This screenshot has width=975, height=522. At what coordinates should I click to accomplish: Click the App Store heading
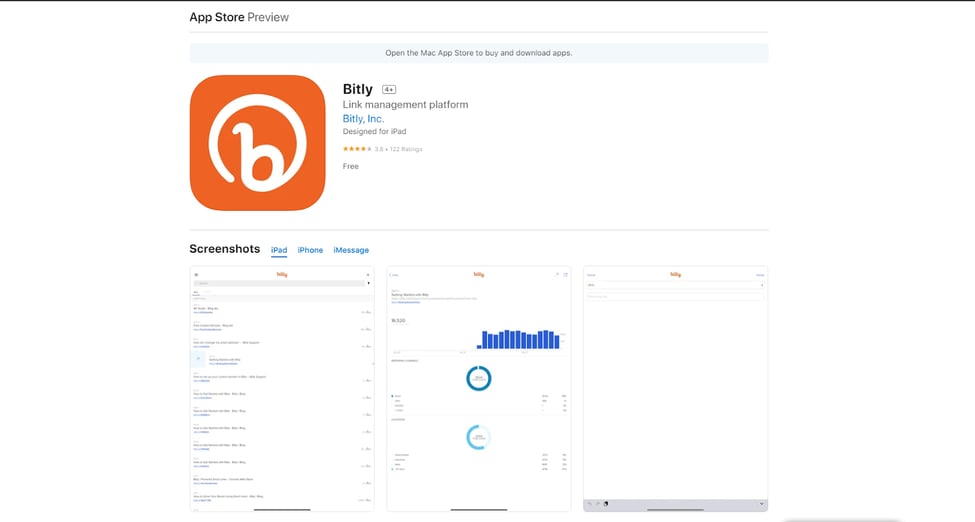pyautogui.click(x=217, y=17)
